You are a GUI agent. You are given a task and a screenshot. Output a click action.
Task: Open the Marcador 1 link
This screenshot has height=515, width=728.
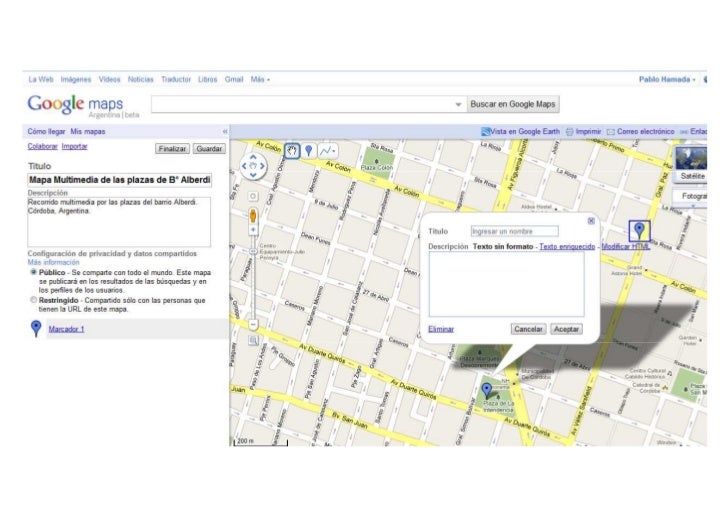66,329
